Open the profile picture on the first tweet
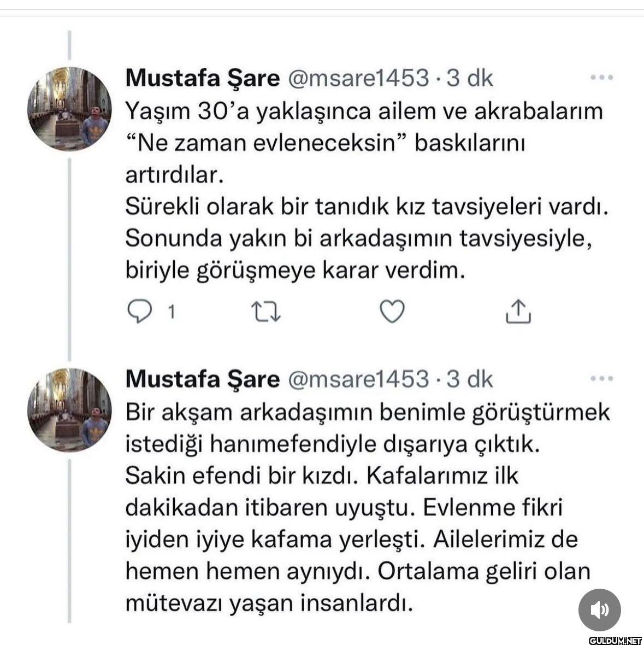 tap(69, 109)
